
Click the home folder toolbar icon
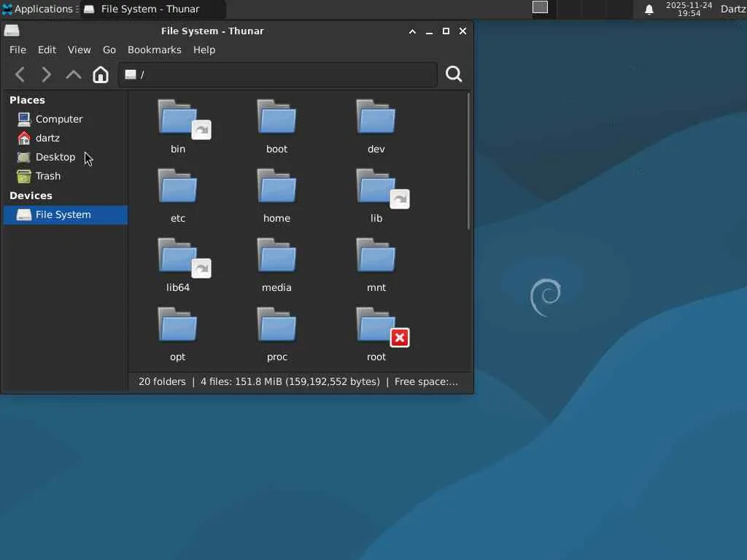101,74
